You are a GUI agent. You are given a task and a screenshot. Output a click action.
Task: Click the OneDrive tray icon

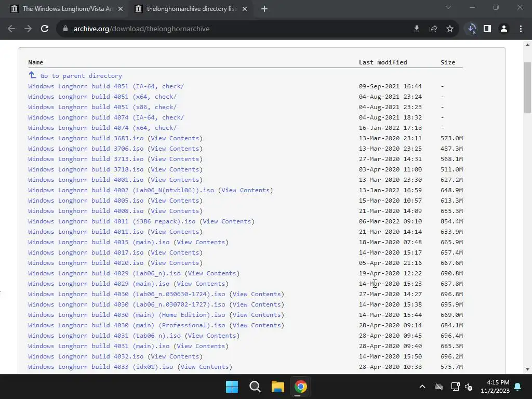point(439,387)
